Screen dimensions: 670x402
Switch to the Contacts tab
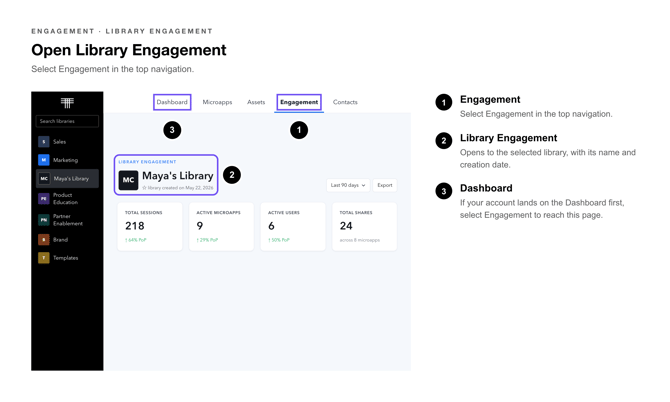pos(345,102)
